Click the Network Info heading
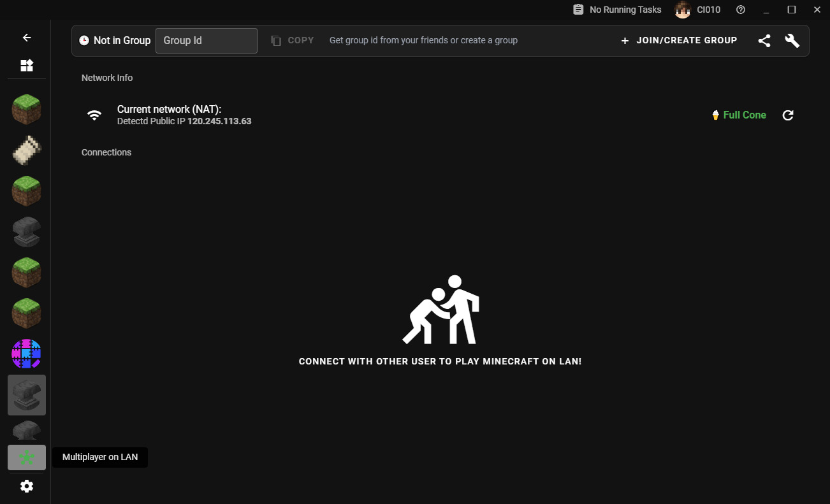The width and height of the screenshot is (830, 504). tap(107, 78)
